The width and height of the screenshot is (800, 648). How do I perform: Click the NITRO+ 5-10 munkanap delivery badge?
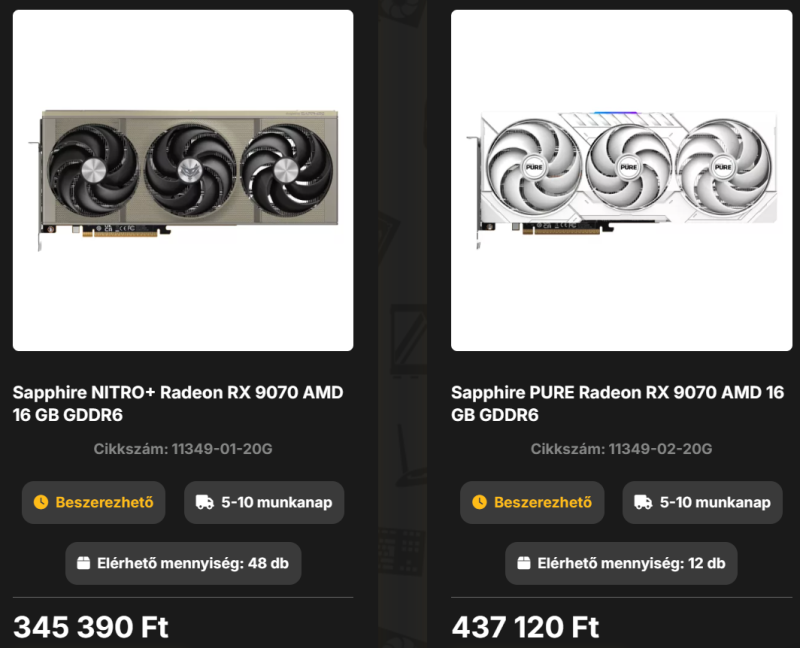[x=264, y=502]
